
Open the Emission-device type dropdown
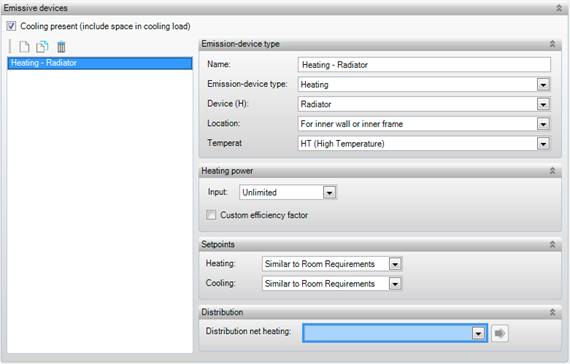click(x=543, y=85)
